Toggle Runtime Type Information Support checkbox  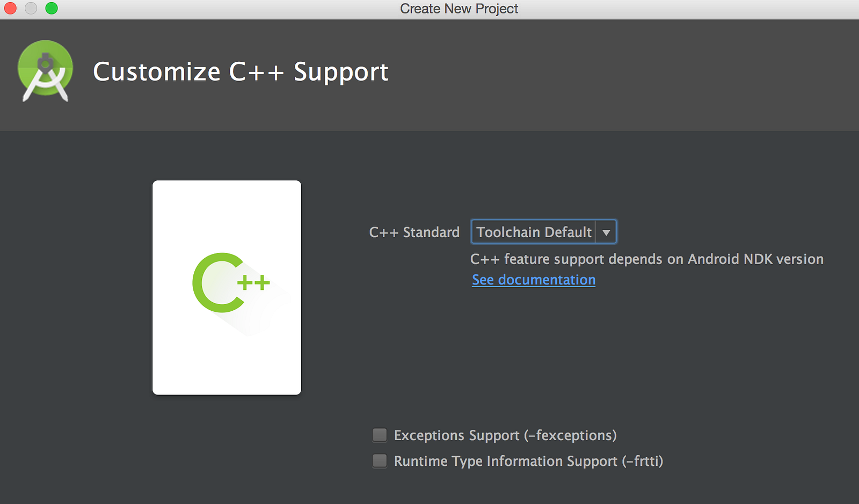click(x=380, y=461)
